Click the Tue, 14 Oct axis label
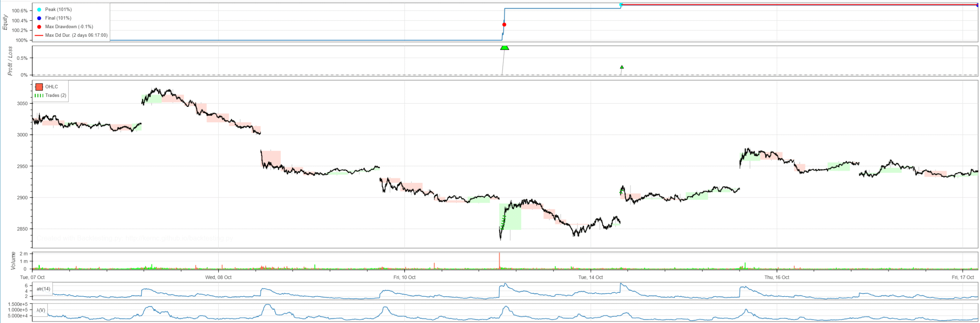 (590, 277)
